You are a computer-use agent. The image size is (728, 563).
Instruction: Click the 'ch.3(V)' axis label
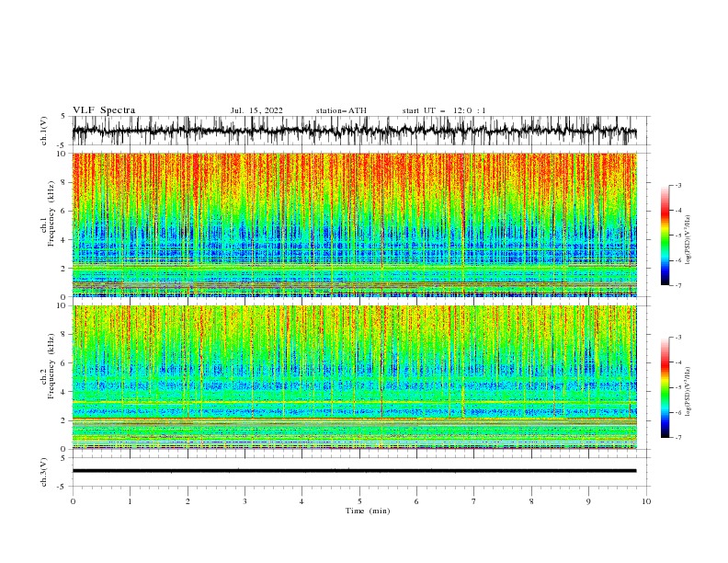(x=44, y=472)
